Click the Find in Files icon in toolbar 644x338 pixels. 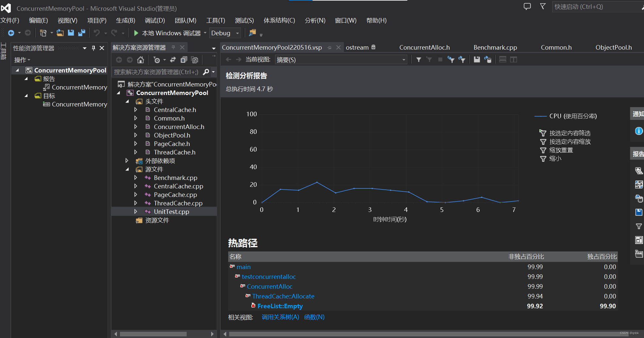[252, 33]
